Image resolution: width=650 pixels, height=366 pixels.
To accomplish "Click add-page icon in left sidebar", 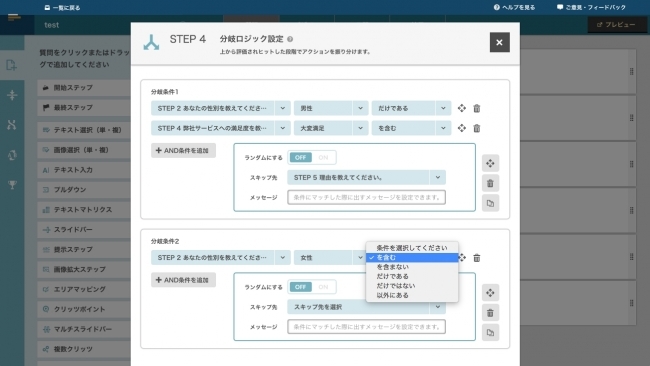I will tap(12, 65).
